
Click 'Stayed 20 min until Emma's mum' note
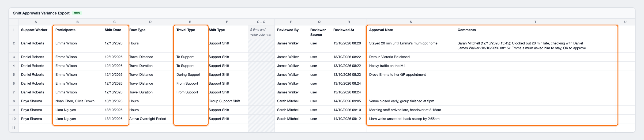(411, 46)
